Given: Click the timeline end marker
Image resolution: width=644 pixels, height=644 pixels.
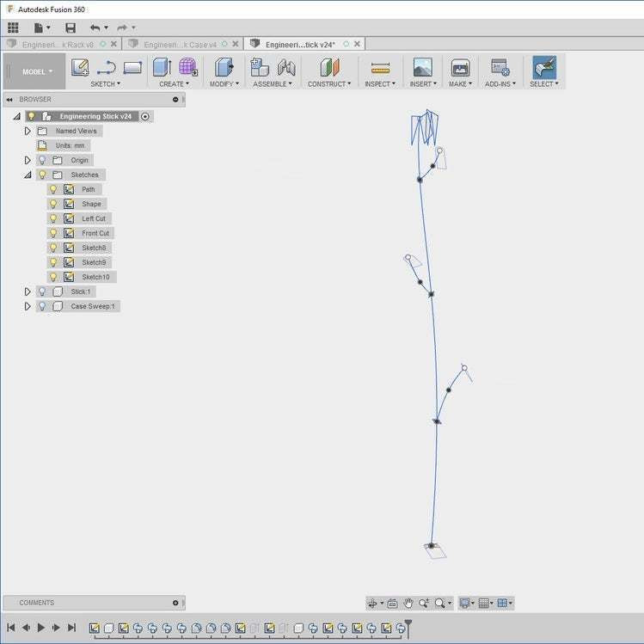Looking at the screenshot, I should [408, 623].
